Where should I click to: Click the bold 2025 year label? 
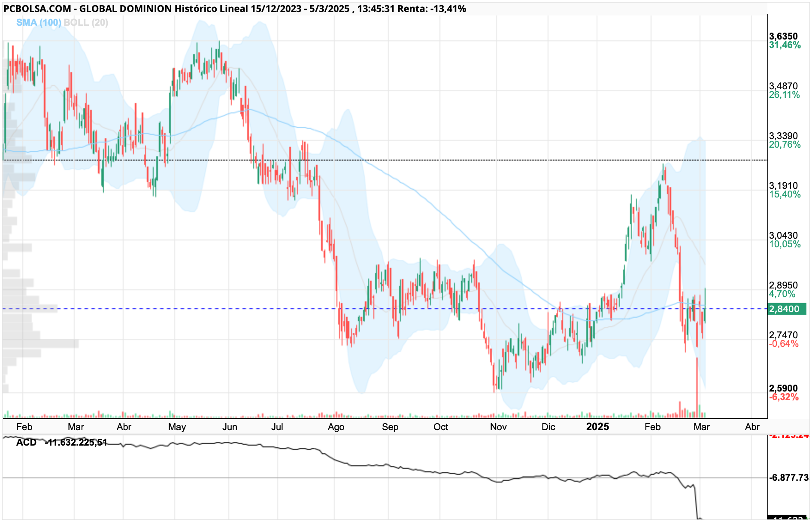(597, 426)
